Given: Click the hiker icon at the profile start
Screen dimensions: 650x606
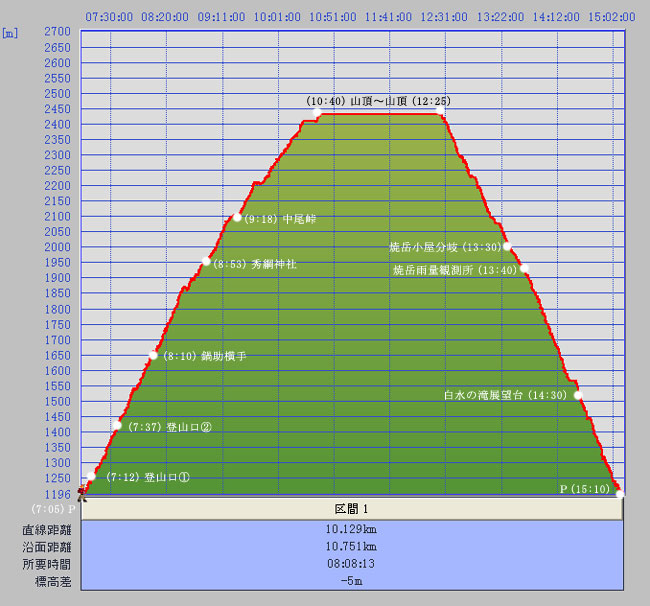Looking at the screenshot, I should (x=82, y=494).
